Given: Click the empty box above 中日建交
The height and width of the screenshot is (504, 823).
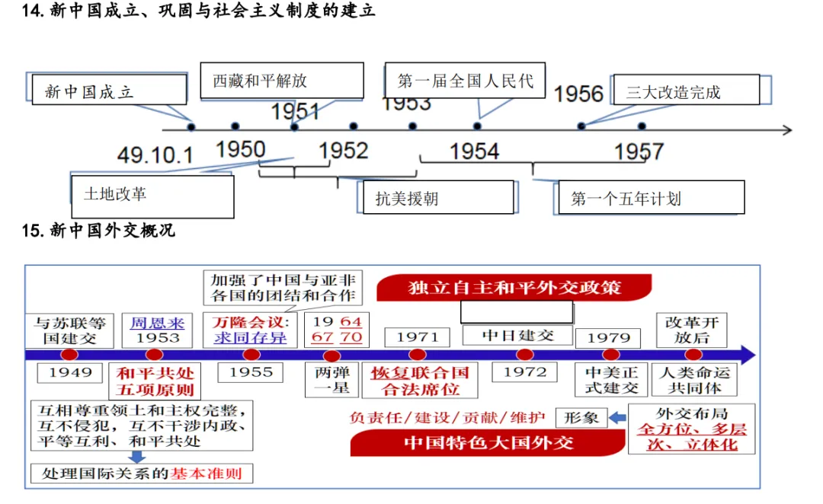Looking at the screenshot, I should pos(516,311).
